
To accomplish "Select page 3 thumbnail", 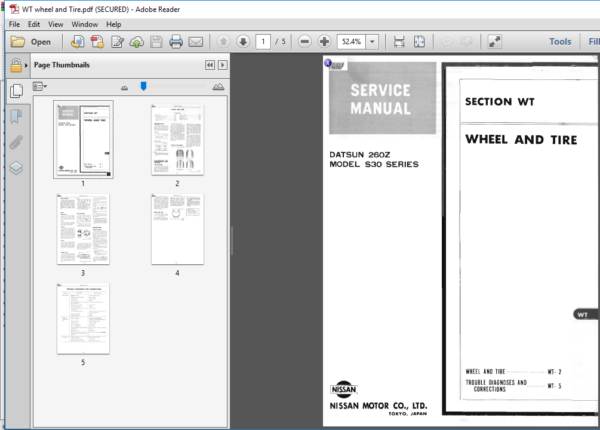I will [83, 229].
